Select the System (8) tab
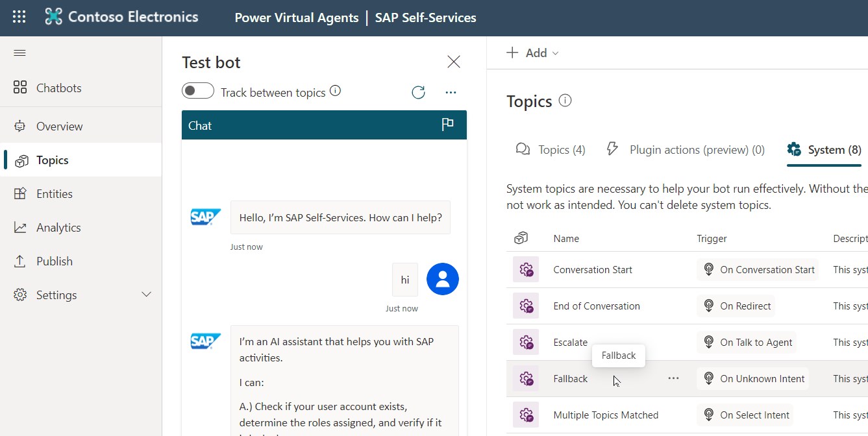 point(825,150)
